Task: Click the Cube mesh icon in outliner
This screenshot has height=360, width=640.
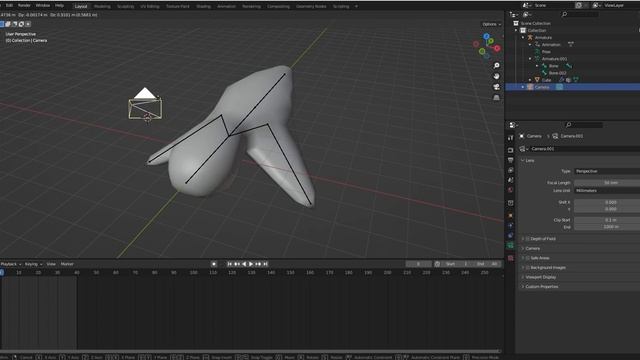Action: click(x=537, y=80)
